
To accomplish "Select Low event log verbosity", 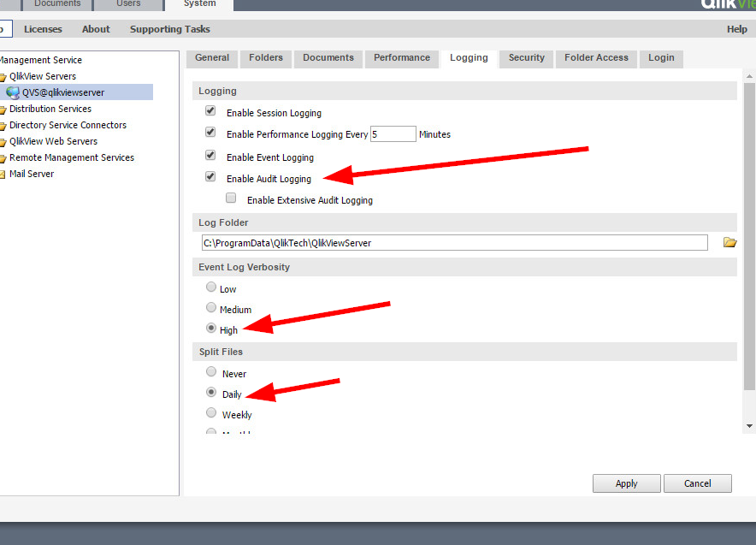I will click(210, 287).
